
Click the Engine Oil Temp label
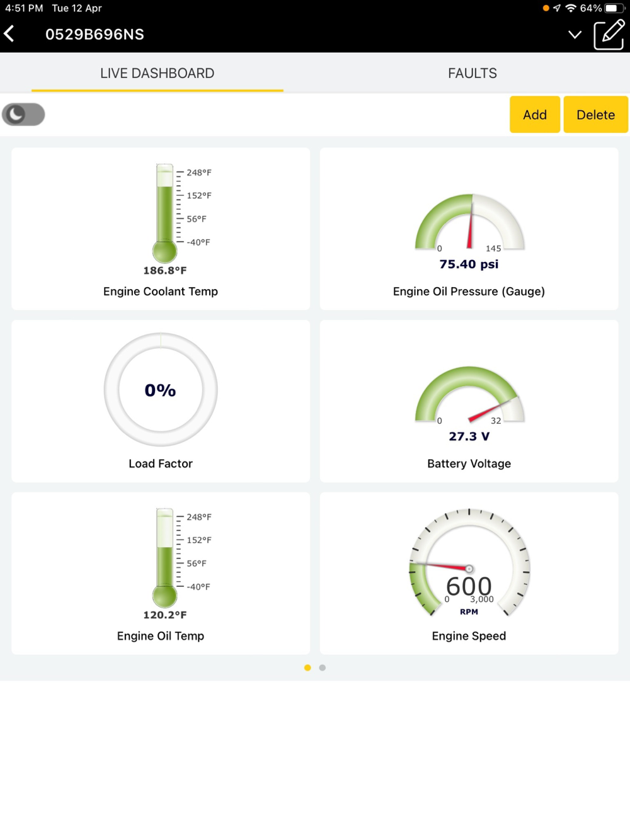(161, 636)
